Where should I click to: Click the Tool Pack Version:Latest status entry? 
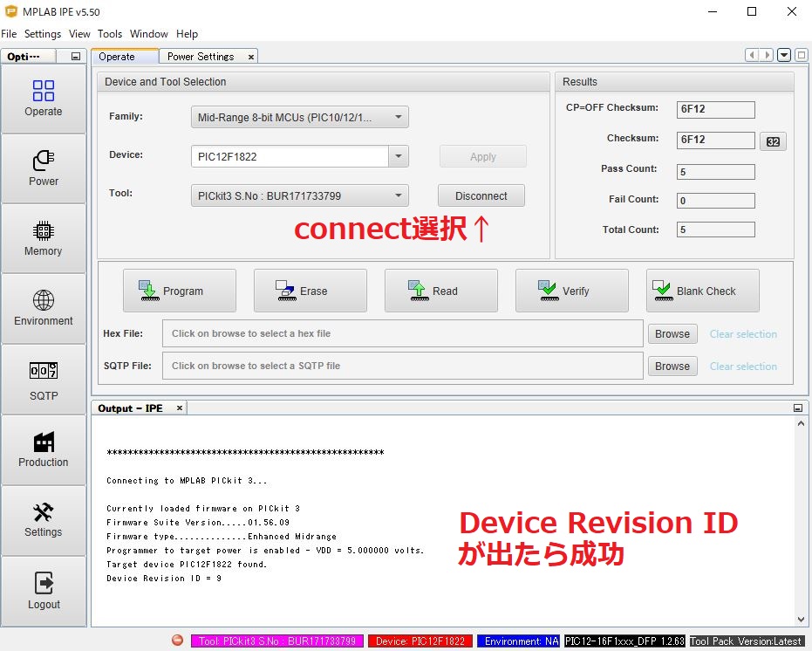point(746,641)
